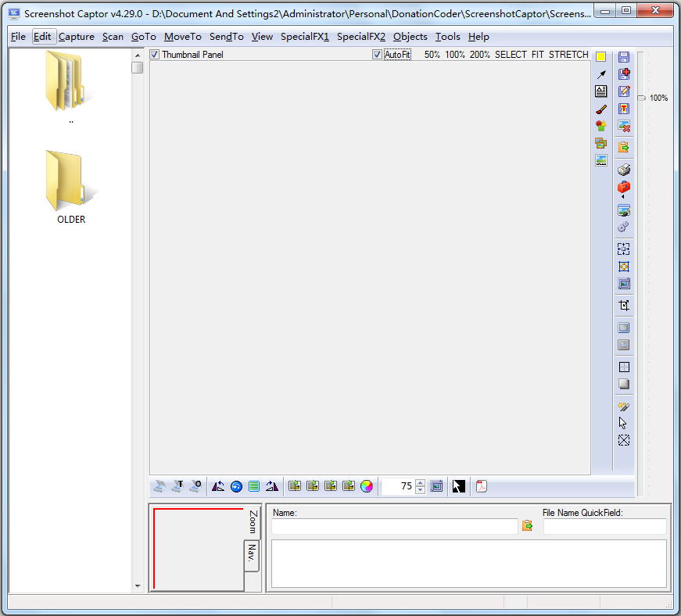Decrease the 75 value with down arrow

tap(420, 489)
